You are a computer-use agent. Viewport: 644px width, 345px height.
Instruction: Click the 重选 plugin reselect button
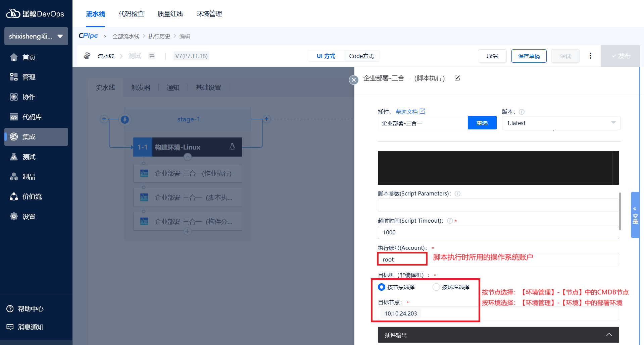click(482, 123)
